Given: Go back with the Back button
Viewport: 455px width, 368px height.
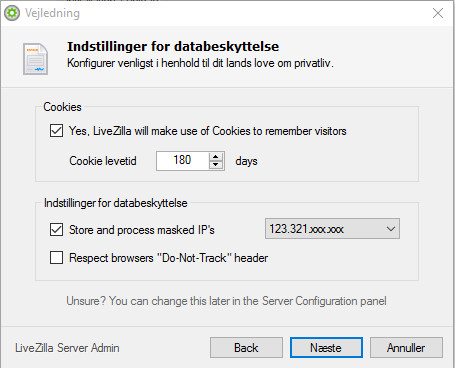Looking at the screenshot, I should coord(246,348).
